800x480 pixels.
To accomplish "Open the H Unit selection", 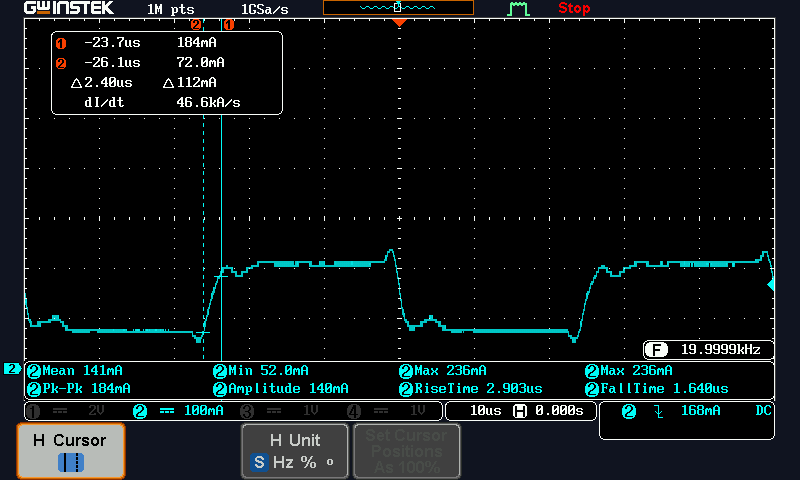I will [x=294, y=450].
